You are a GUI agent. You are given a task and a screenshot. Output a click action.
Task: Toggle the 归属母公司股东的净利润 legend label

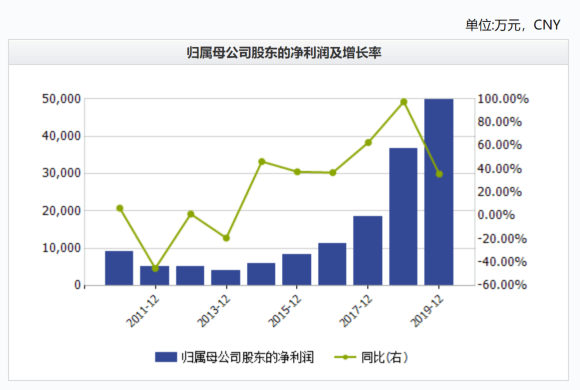click(247, 357)
